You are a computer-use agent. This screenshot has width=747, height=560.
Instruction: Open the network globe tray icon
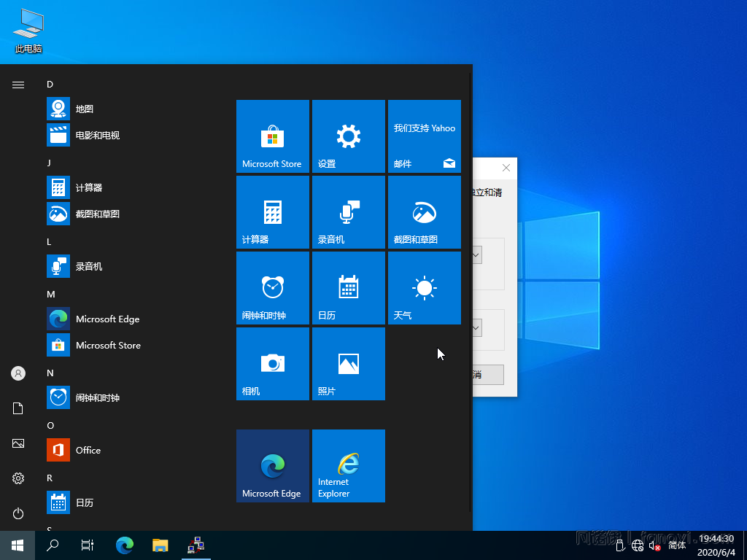click(x=638, y=545)
